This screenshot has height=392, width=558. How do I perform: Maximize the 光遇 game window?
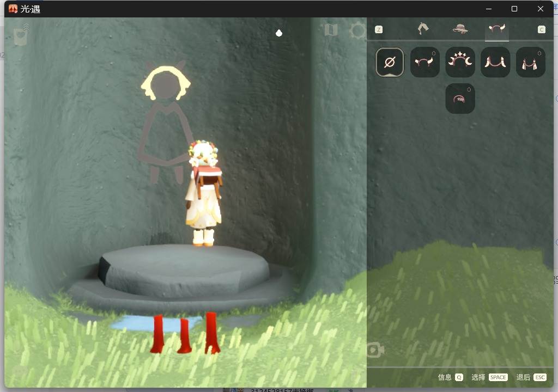click(514, 9)
